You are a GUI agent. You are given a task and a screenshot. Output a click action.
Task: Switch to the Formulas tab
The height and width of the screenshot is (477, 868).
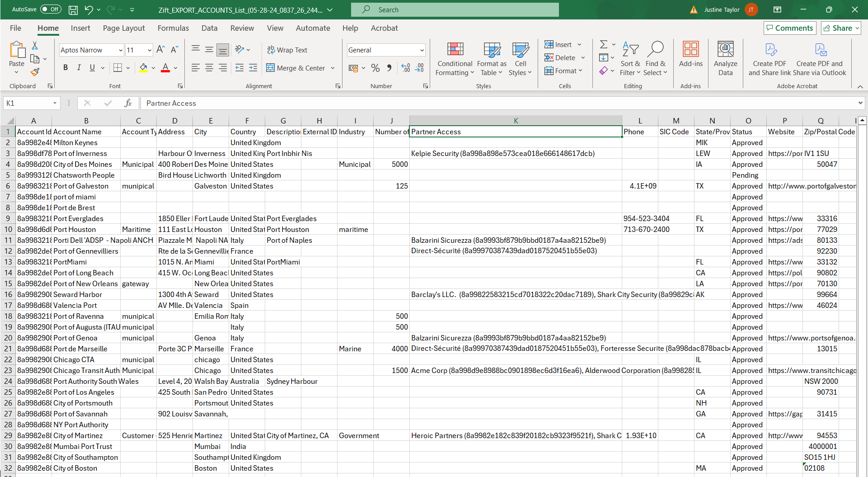(173, 28)
